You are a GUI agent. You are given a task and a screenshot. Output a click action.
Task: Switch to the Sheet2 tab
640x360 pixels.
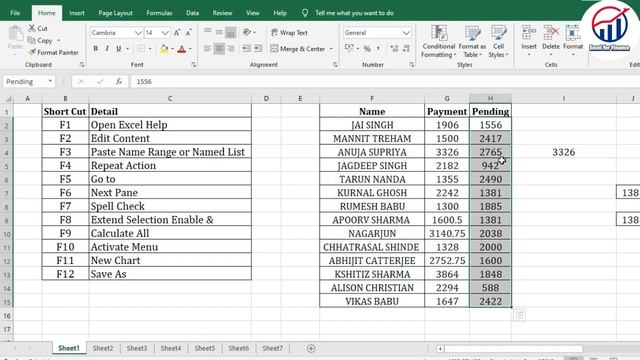point(103,348)
